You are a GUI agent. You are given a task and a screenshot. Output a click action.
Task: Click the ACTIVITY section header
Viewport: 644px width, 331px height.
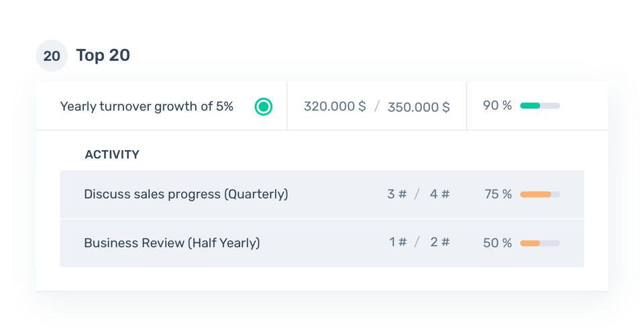click(112, 155)
